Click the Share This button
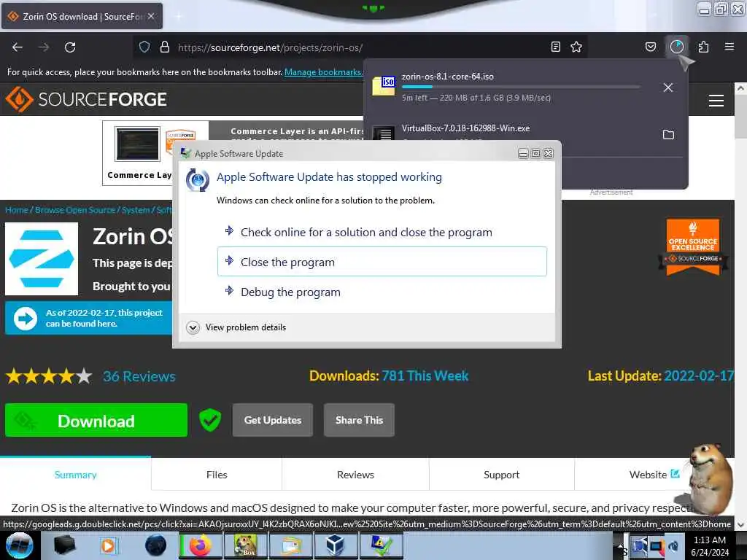747x560 pixels. [359, 420]
